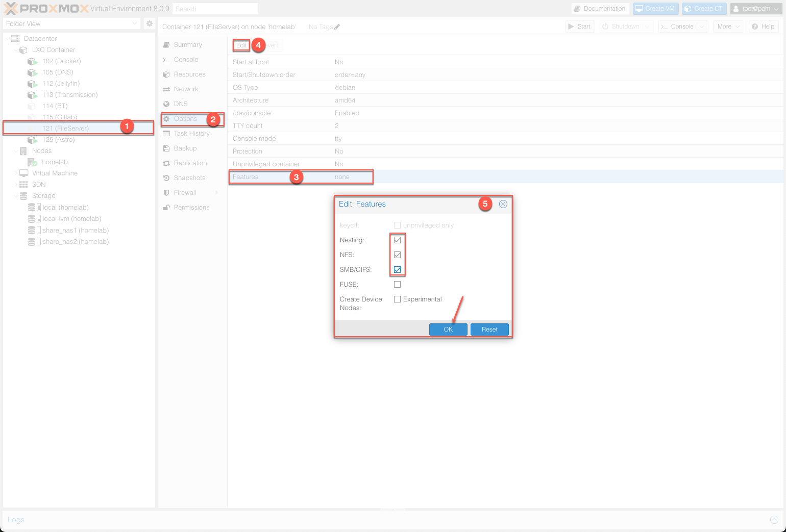Expand the Firewall section chevron
Viewport: 786px width, 532px height.
point(216,192)
